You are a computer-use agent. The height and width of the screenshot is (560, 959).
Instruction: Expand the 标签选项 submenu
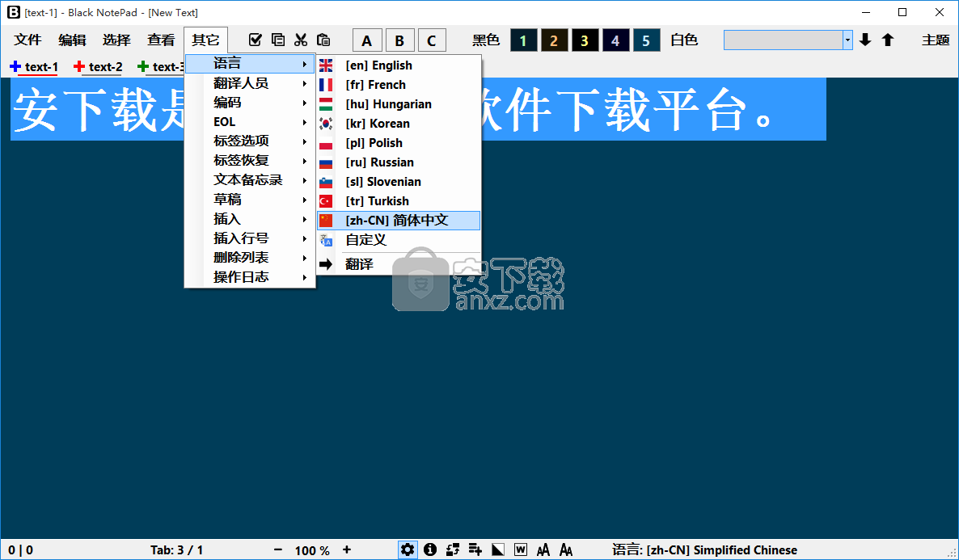coord(250,141)
